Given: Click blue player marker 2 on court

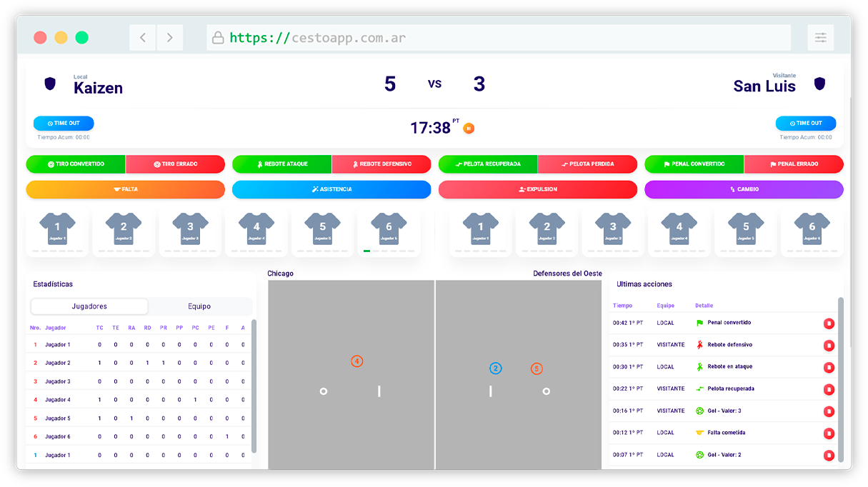Looking at the screenshot, I should tap(496, 368).
